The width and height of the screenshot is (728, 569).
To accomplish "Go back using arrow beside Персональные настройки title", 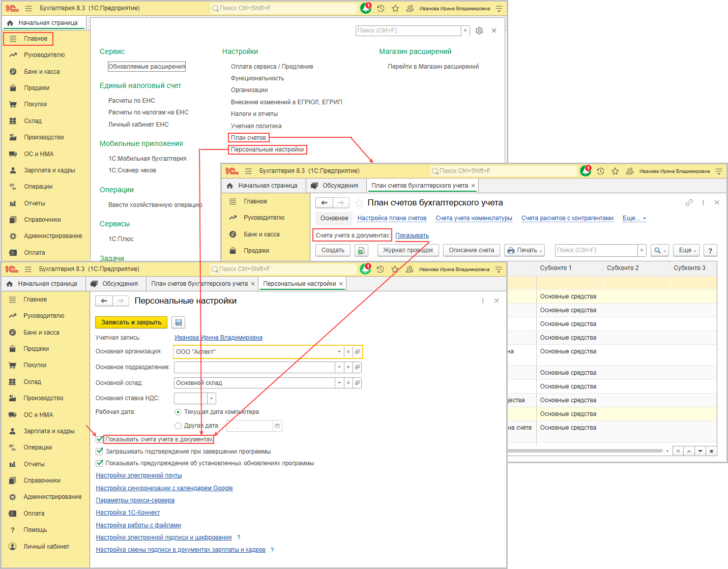I will [104, 301].
